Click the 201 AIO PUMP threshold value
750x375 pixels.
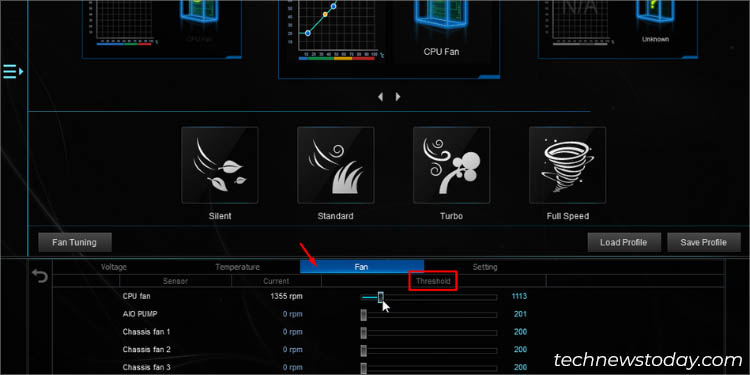[520, 314]
